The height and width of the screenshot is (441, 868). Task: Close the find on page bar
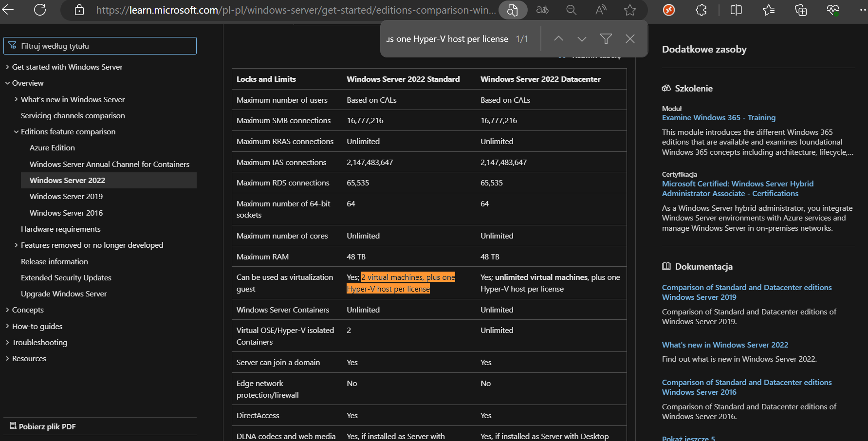click(630, 38)
